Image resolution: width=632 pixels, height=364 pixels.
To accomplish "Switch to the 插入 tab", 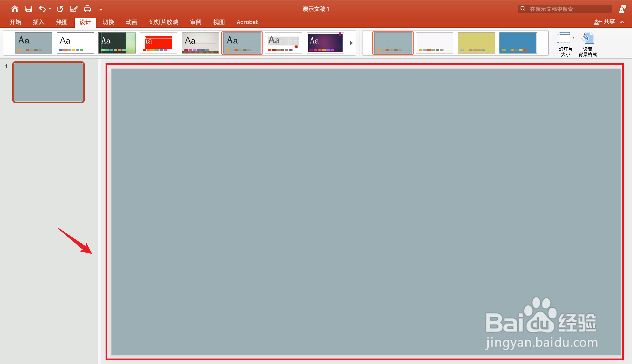I will pos(39,22).
